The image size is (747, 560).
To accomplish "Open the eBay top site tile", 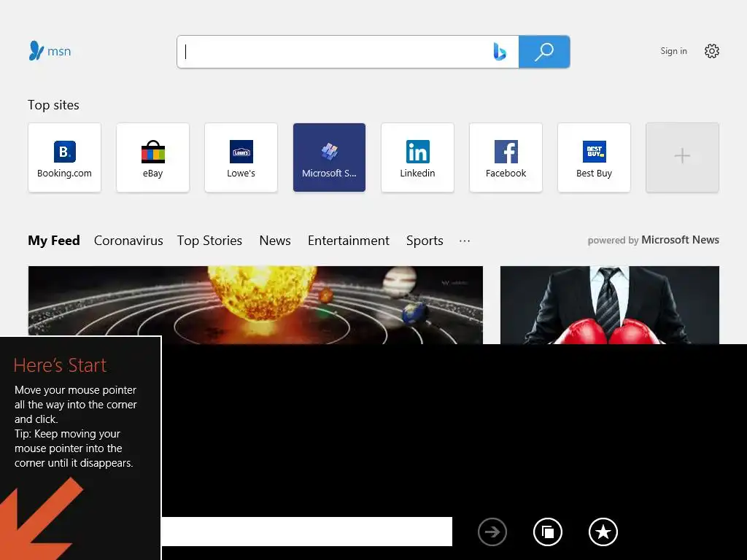I will click(153, 157).
